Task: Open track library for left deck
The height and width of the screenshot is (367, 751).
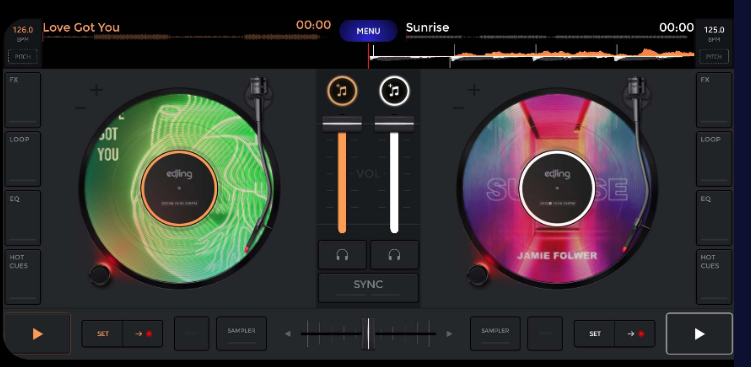Action: (x=342, y=91)
